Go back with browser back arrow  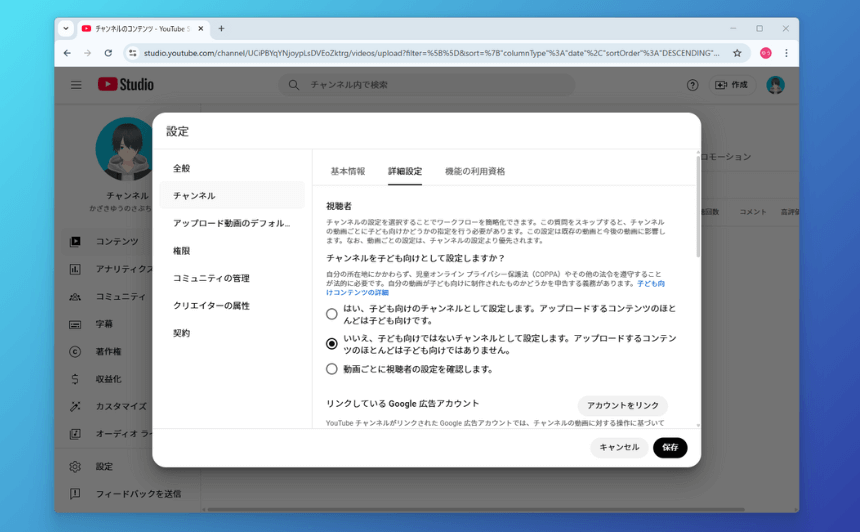point(67,53)
